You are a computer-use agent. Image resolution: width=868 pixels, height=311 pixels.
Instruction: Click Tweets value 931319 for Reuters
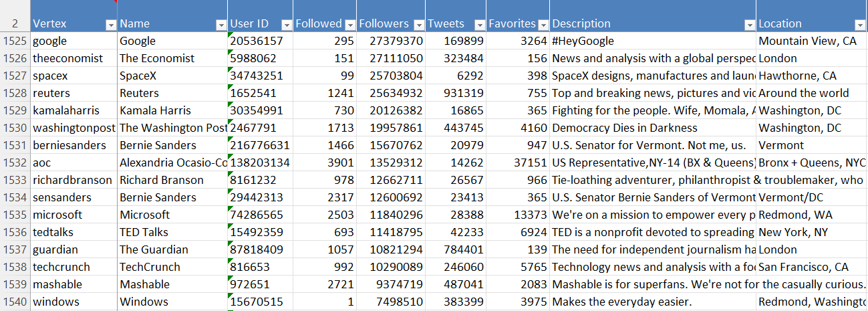[456, 93]
